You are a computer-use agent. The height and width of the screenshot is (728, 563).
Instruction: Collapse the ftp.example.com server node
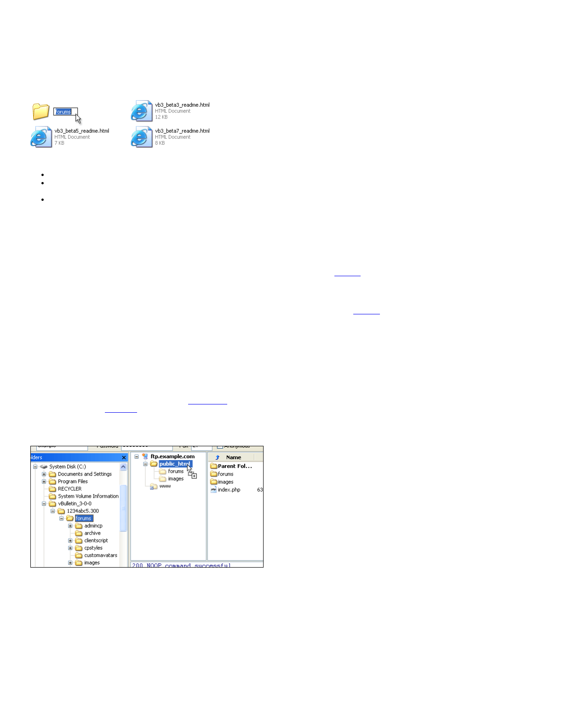pyautogui.click(x=137, y=456)
